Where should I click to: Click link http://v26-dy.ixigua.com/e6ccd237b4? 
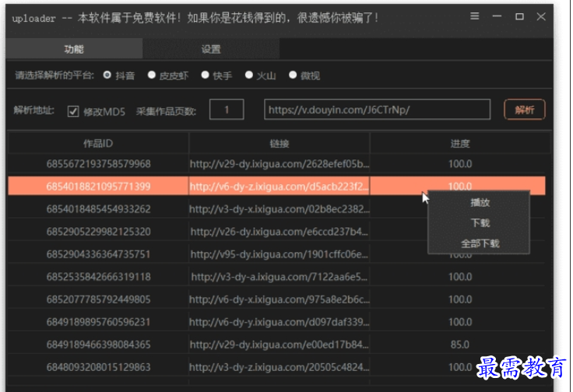tap(279, 232)
